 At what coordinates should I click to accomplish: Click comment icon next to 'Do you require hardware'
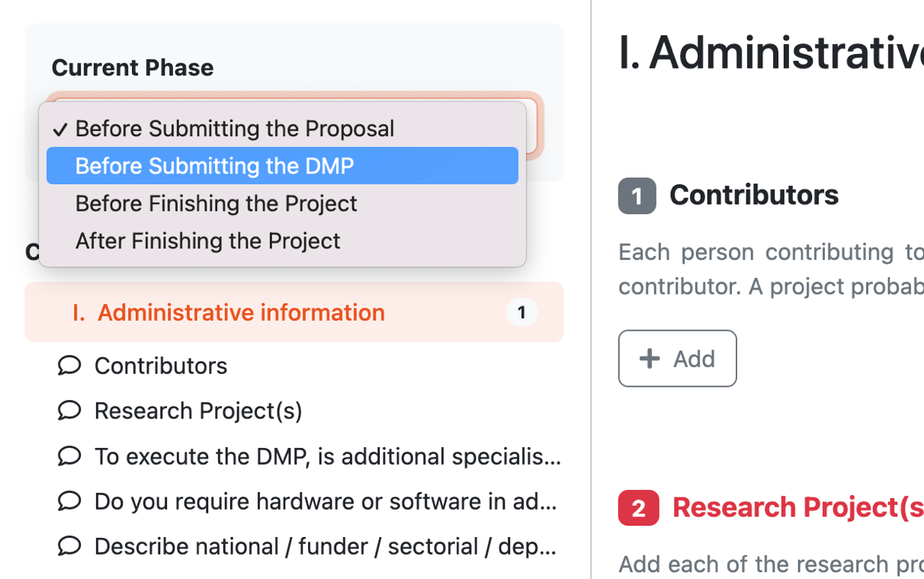(x=69, y=501)
